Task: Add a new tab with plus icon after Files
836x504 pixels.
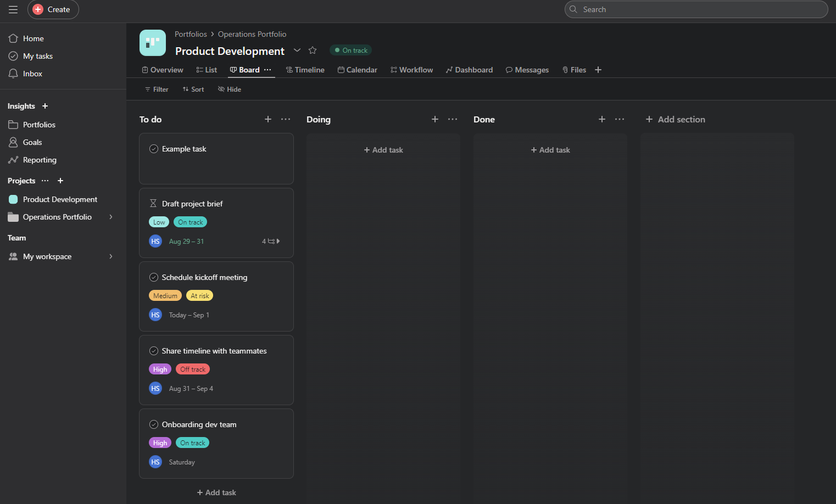Action: tap(598, 70)
